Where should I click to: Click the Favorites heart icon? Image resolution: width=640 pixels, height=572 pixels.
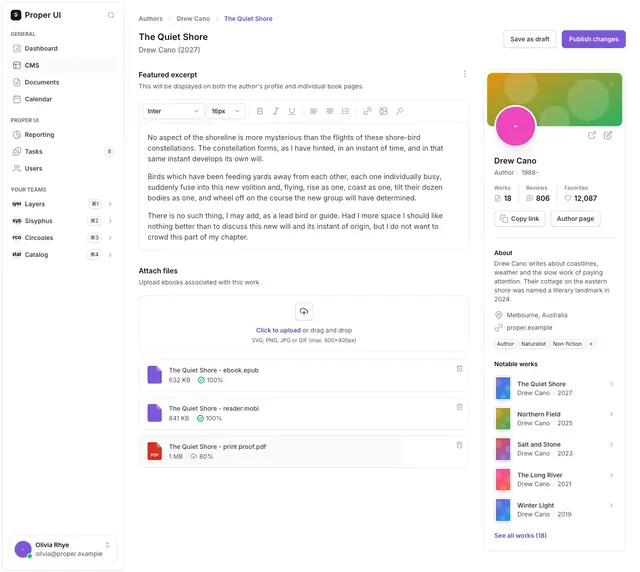coord(567,198)
